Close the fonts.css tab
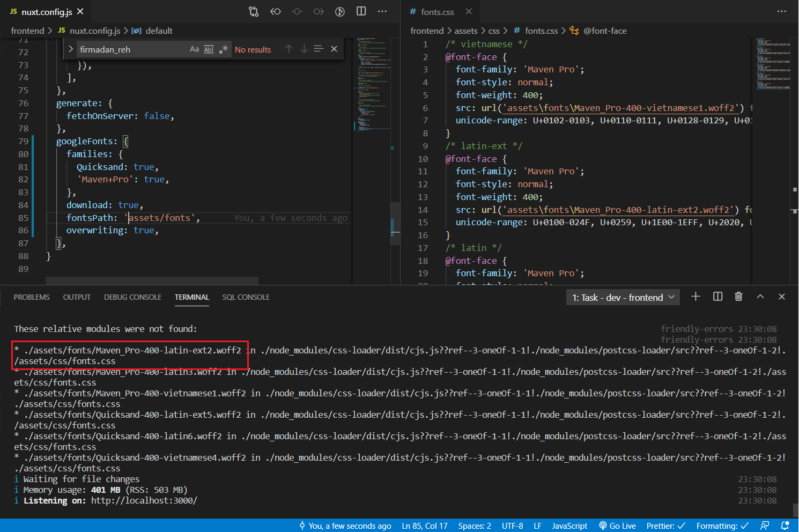Viewport: 799px width, 532px height. [x=469, y=11]
